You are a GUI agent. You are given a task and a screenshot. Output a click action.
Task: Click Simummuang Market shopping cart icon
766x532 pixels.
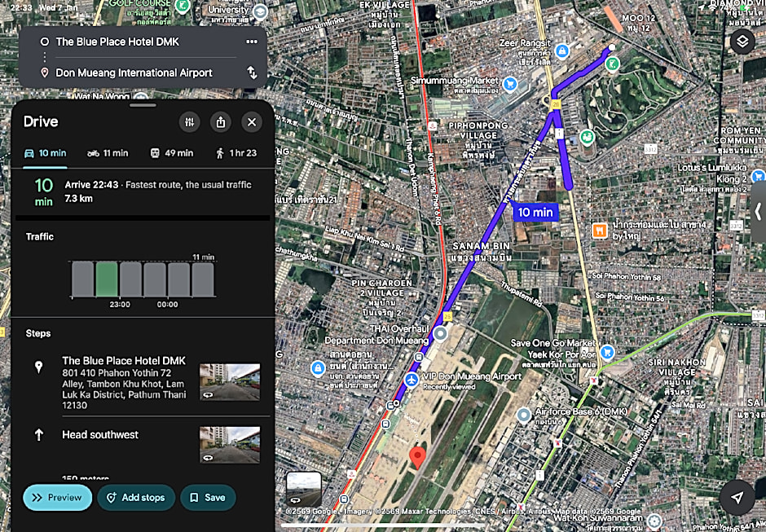coord(510,84)
